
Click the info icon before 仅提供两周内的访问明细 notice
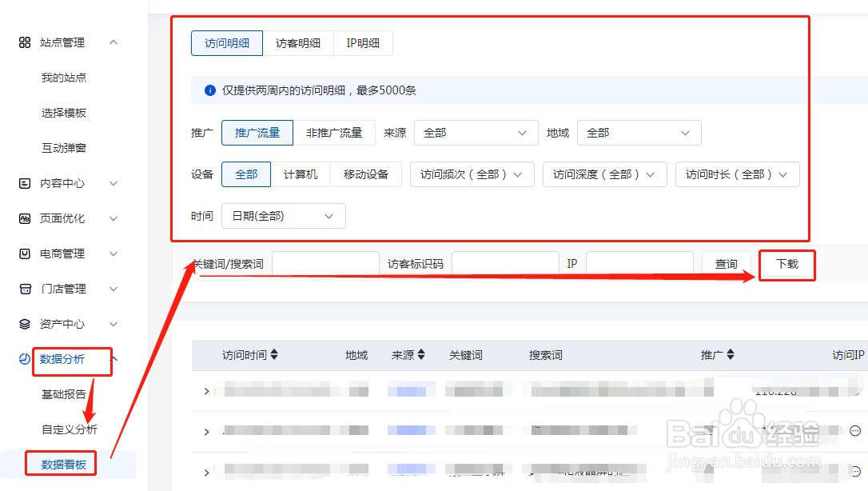click(210, 90)
